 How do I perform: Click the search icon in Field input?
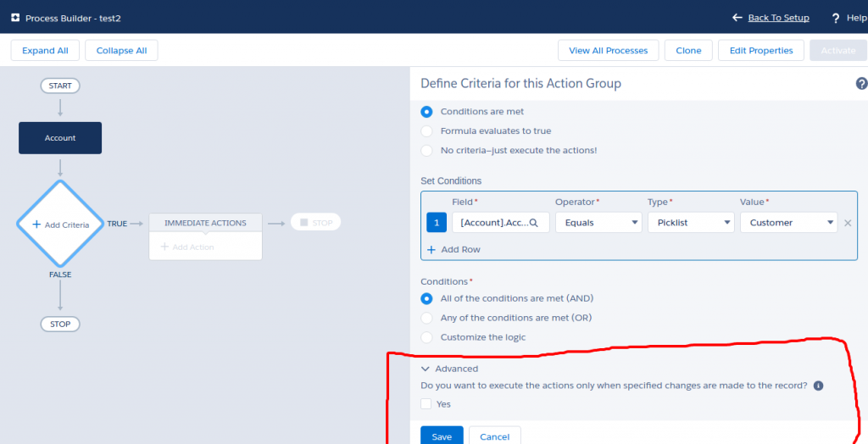[x=533, y=223]
